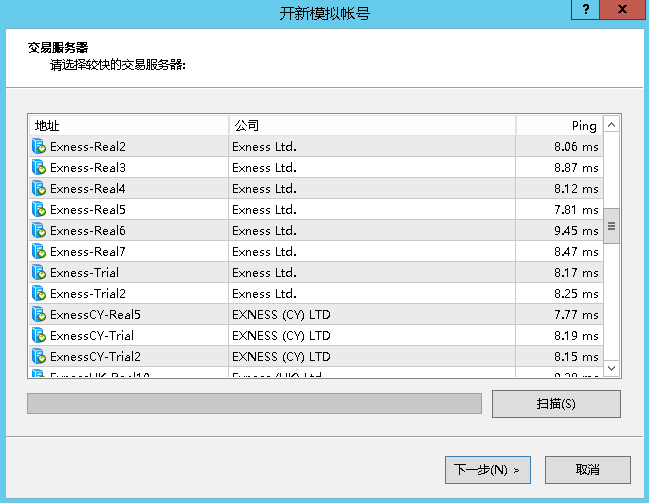Select the Exness-Real7 server name
Viewport: 649px width, 503px height.
[x=88, y=252]
